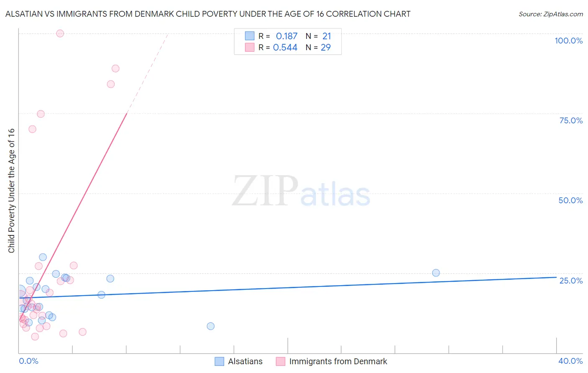
Task: Click the 40.0% x-axis label
Action: click(x=570, y=361)
